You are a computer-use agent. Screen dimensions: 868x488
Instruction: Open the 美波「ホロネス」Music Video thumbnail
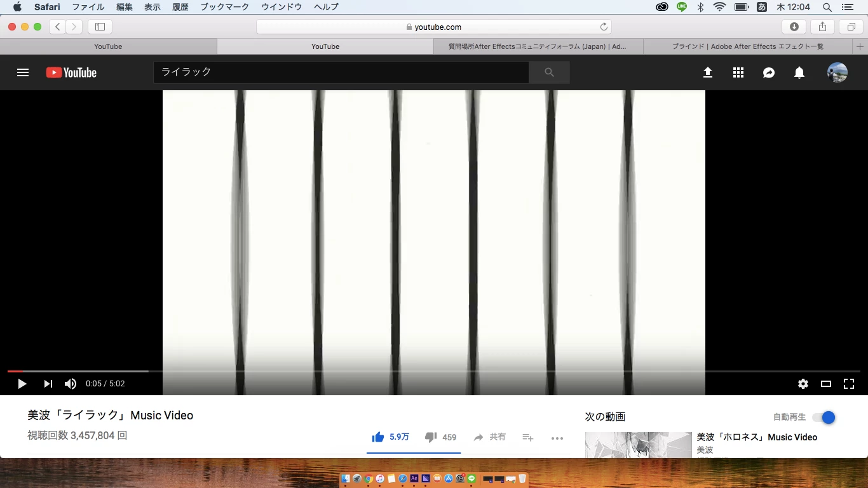(x=639, y=445)
